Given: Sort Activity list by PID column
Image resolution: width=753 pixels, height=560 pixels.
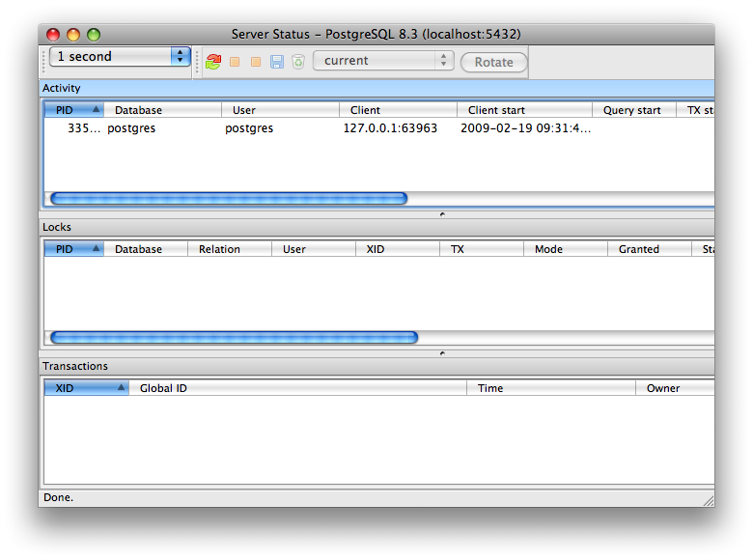Looking at the screenshot, I should coord(73,110).
